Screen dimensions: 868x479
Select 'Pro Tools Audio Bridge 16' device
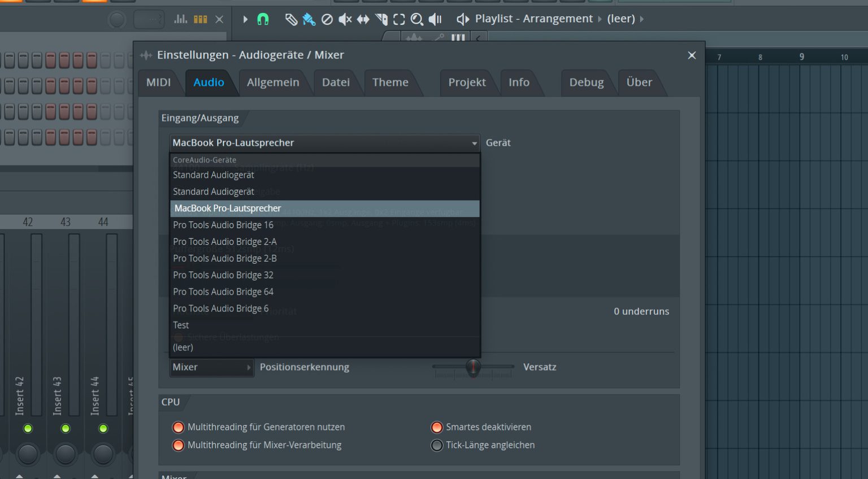223,225
